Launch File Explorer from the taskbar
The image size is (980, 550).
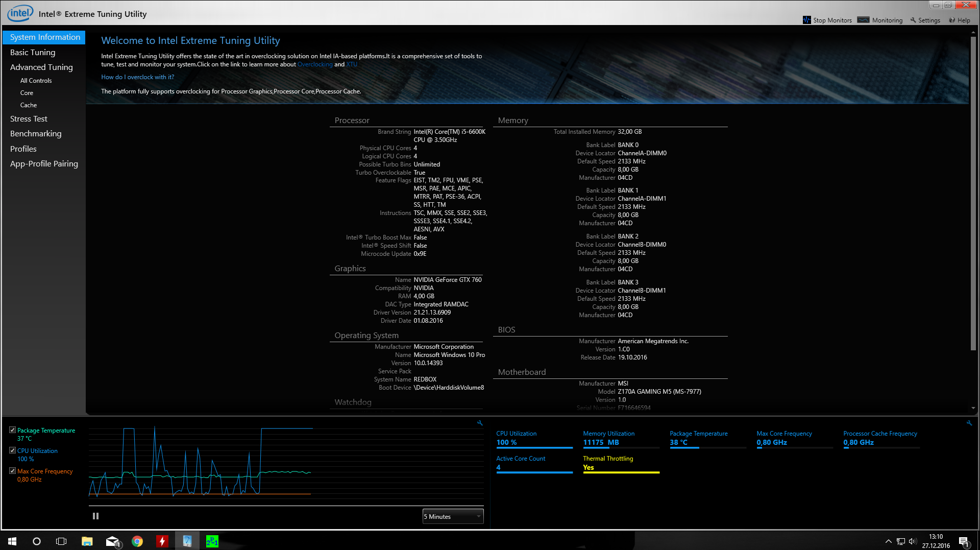pyautogui.click(x=87, y=541)
